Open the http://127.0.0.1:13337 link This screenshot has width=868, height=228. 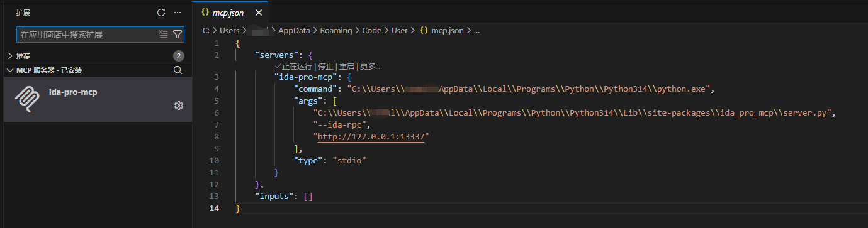coord(371,136)
